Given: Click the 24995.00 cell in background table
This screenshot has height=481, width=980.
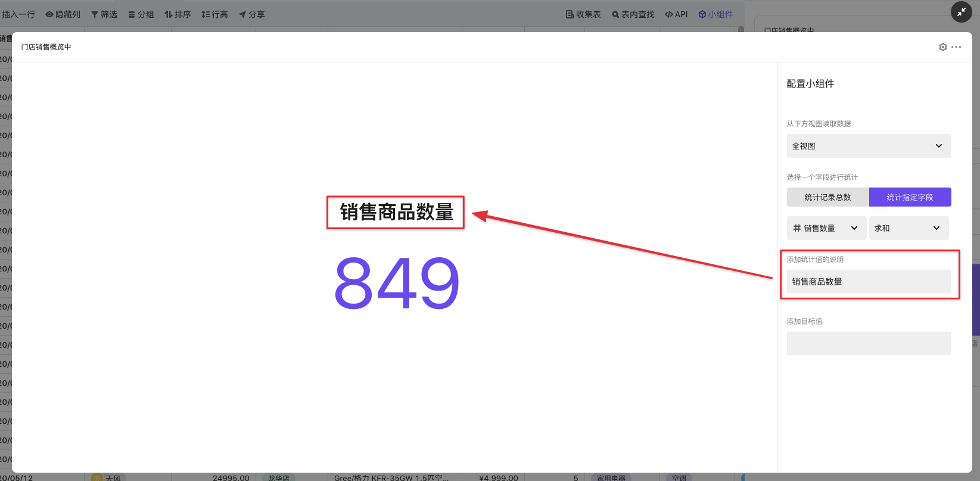Looking at the screenshot, I should 231,477.
